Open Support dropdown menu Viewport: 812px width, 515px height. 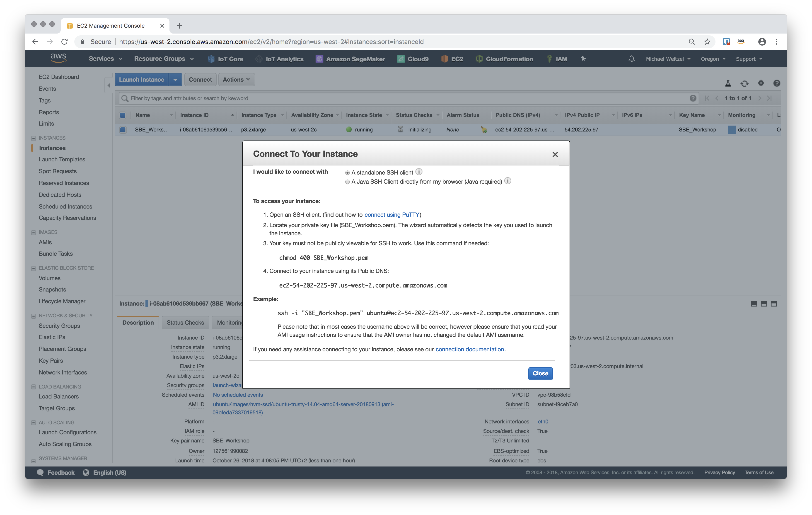[749, 59]
